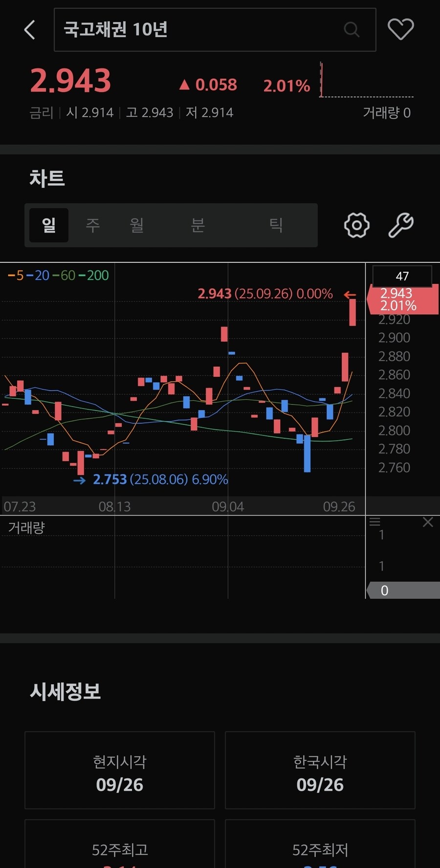Tap the 47 candle count box
The width and height of the screenshot is (440, 868).
tap(402, 276)
